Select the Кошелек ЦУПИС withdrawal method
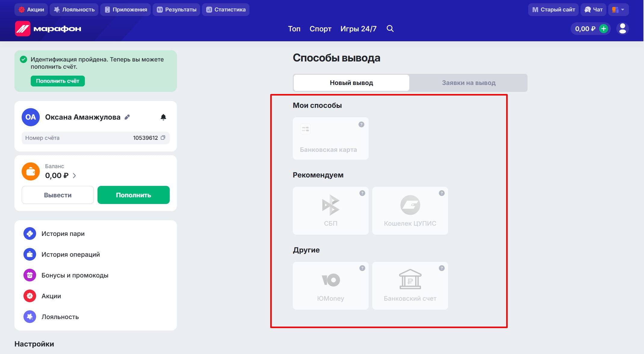The image size is (644, 354). click(x=410, y=211)
